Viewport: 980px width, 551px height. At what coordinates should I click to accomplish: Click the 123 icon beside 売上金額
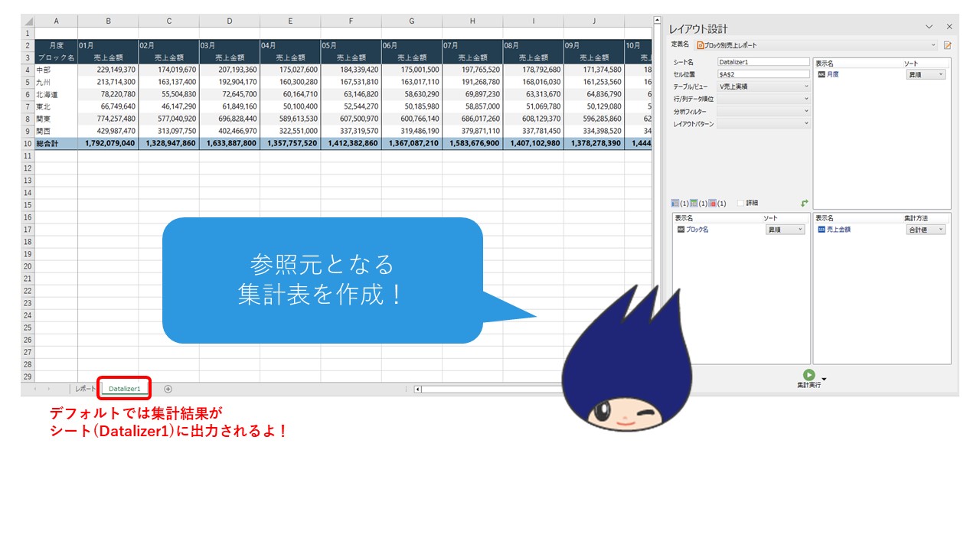820,230
